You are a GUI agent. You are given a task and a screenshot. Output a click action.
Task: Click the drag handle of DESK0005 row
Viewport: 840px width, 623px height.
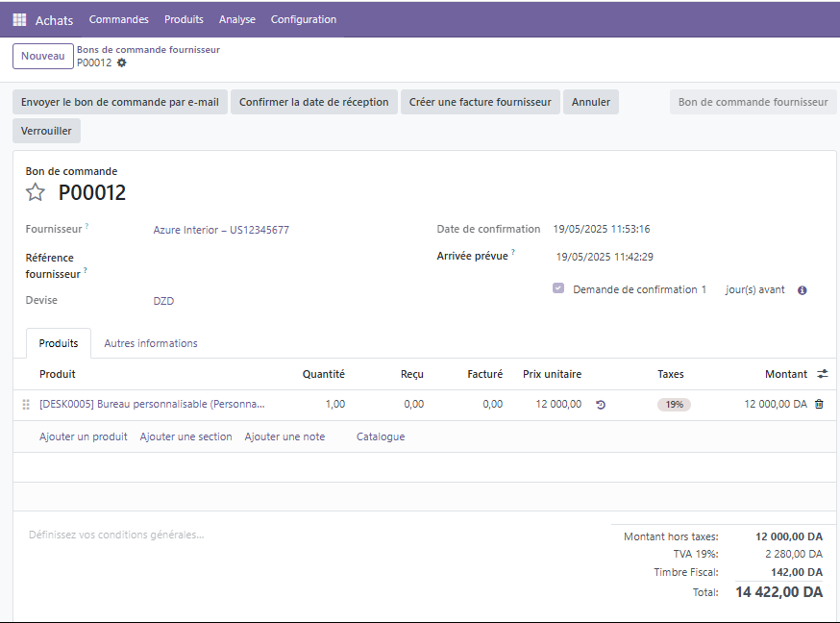(26, 405)
